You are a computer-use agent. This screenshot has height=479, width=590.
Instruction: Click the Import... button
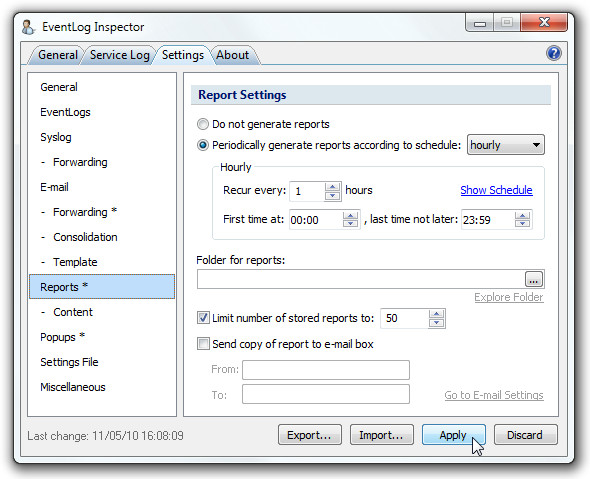pyautogui.click(x=382, y=435)
